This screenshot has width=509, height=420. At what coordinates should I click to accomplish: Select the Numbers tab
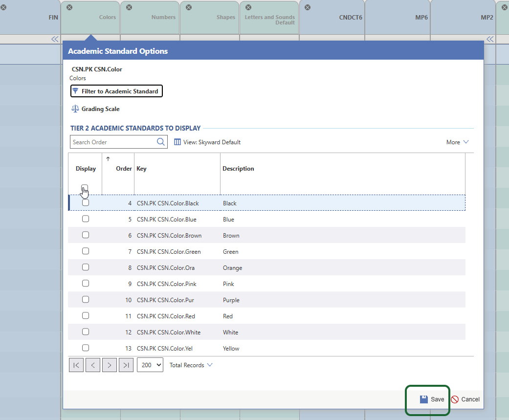point(150,17)
